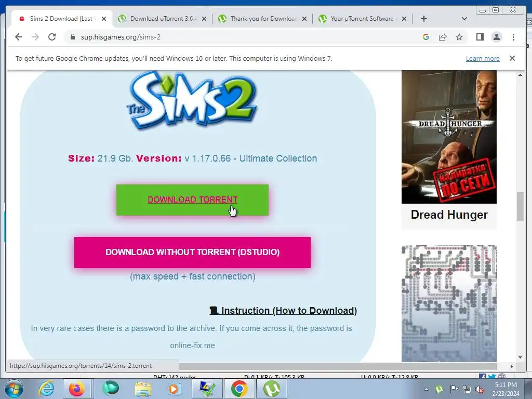532x399 pixels.
Task: Open uTorrent system tray icon
Action: [x=439, y=389]
